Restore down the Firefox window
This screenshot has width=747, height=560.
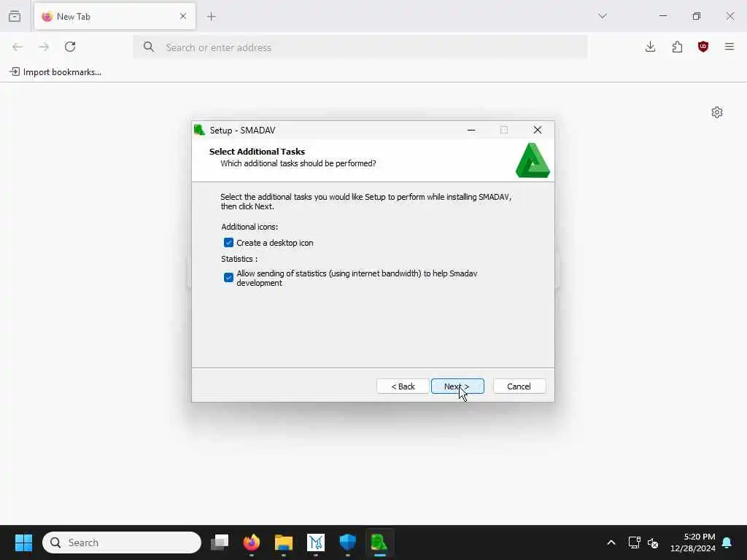(697, 16)
